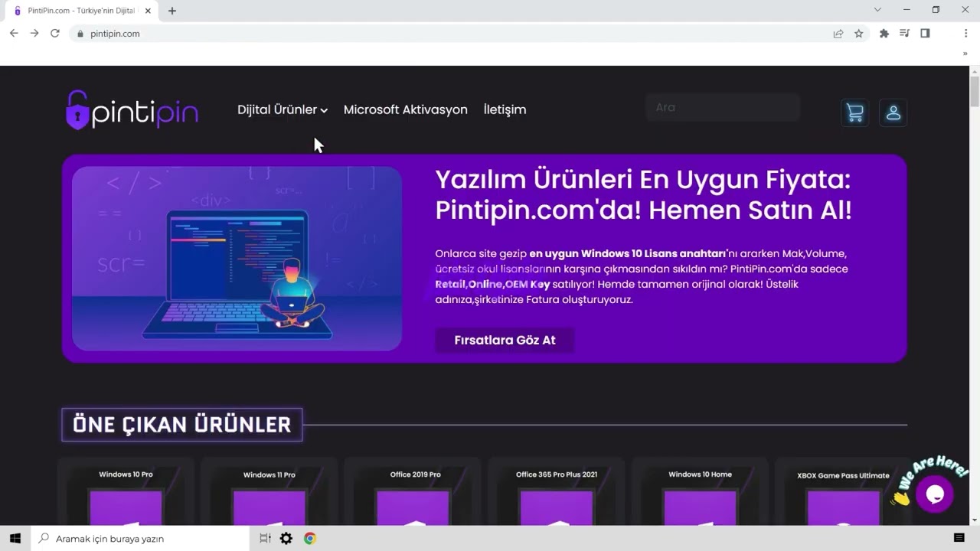Click the browser forward arrow
This screenshot has height=551, width=980.
(34, 34)
